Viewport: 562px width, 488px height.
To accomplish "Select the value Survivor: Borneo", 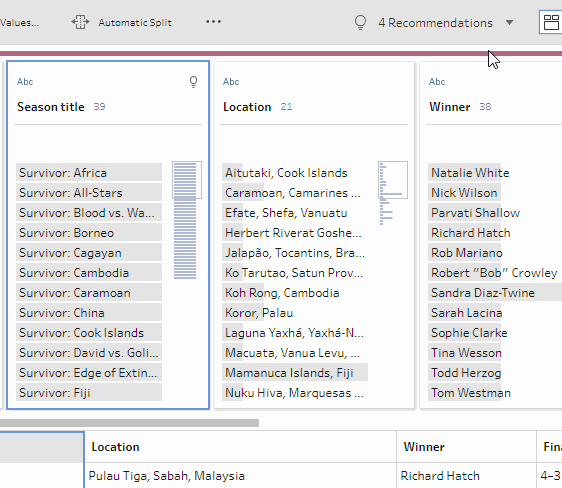I will (x=89, y=233).
